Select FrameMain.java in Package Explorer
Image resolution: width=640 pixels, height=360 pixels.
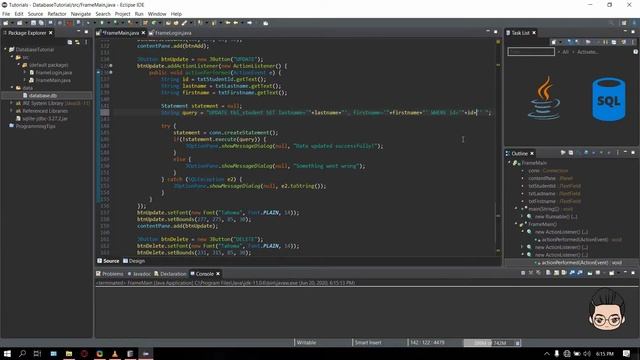[53, 80]
